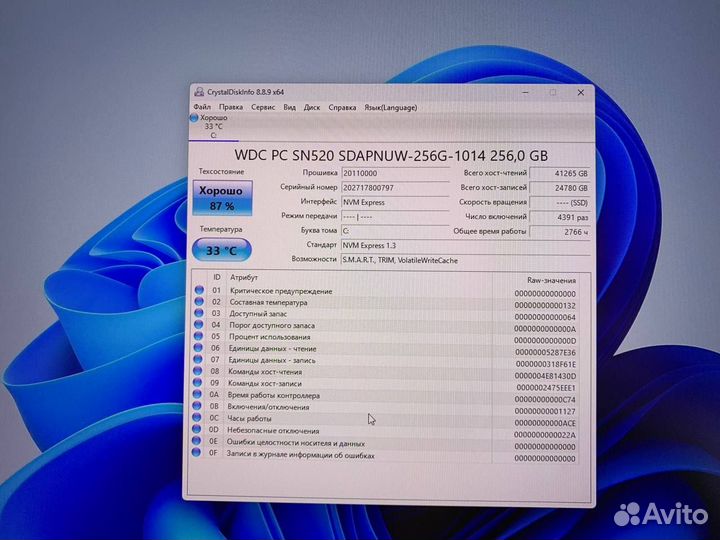
Task: Click the Стандарт field NVM Express 1.3
Action: pos(466,246)
